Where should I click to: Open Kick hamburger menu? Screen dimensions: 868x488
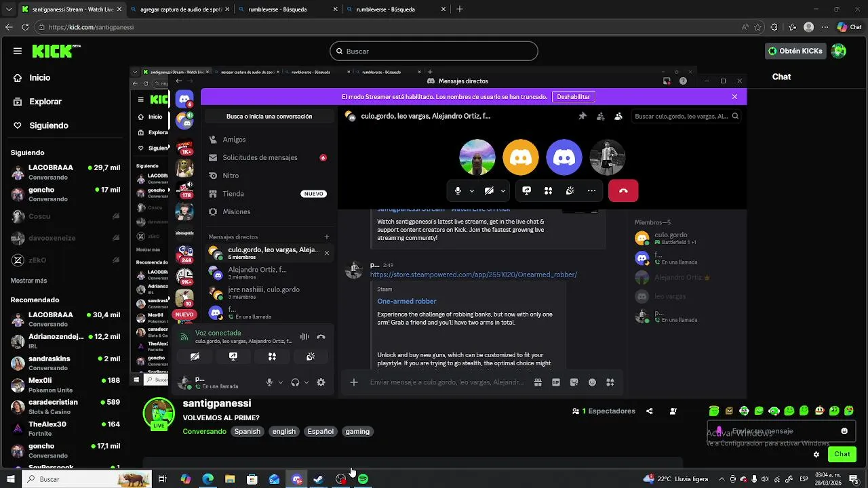click(x=18, y=51)
